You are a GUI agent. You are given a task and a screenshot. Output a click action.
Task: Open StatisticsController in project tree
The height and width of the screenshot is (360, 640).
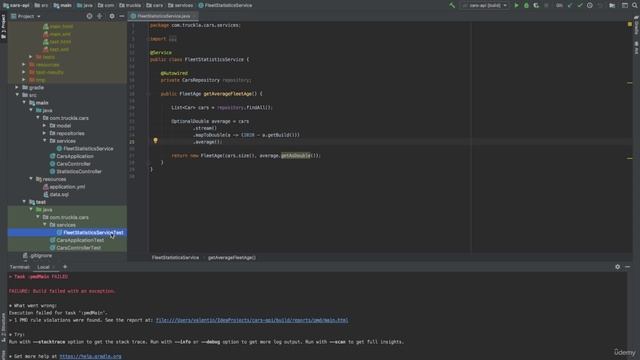pos(76,171)
